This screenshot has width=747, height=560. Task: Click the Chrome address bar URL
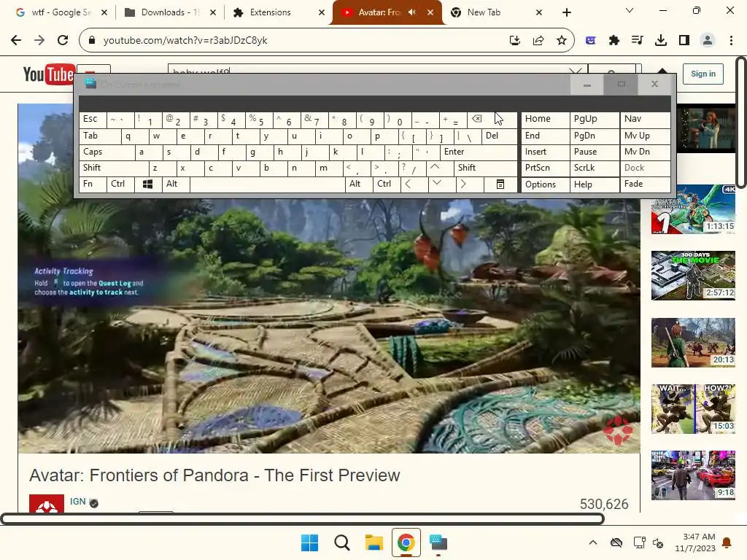185,41
